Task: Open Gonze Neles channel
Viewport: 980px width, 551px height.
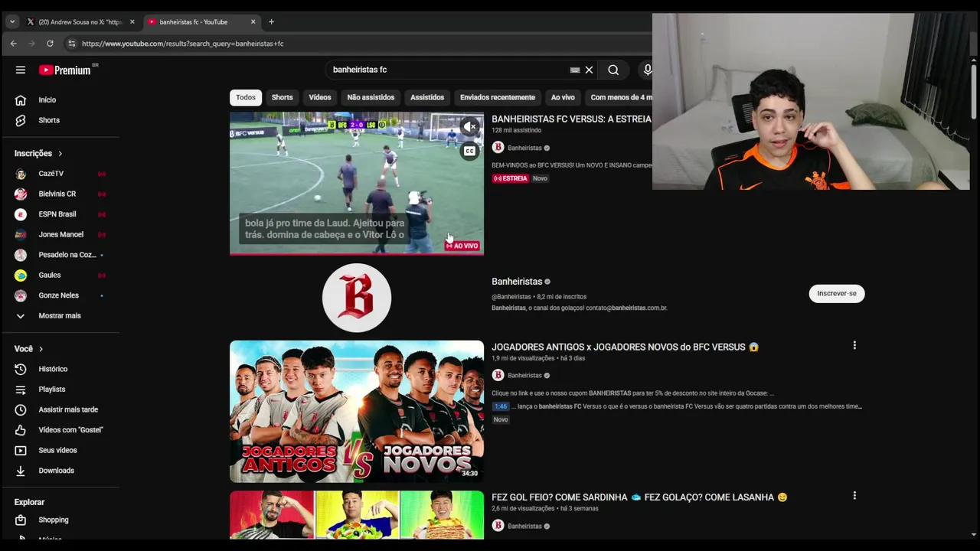Action: coord(60,295)
